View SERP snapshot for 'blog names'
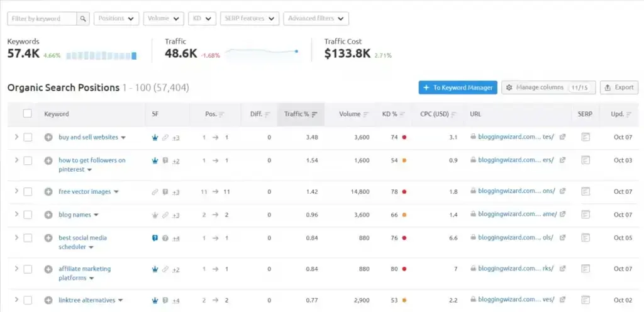Image resolution: width=644 pixels, height=312 pixels. [586, 214]
